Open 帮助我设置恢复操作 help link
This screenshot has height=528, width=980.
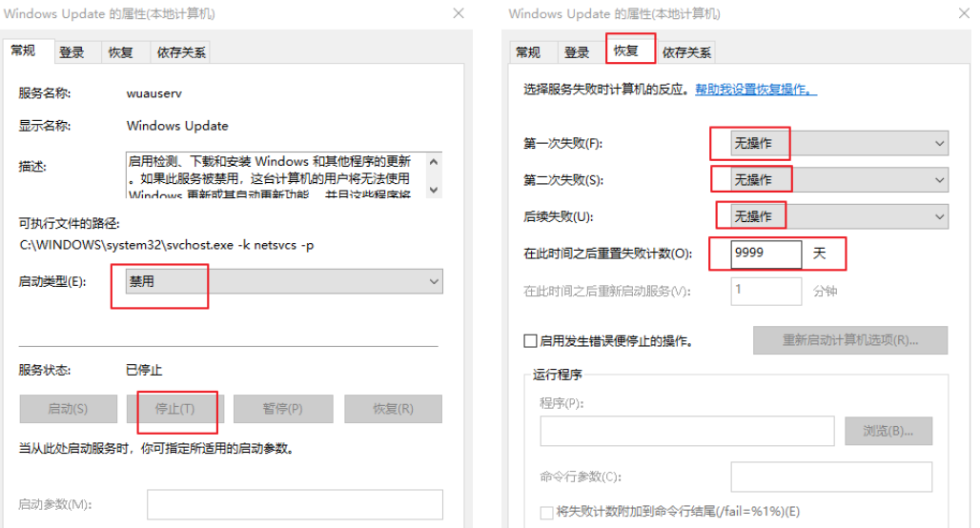coord(756,90)
